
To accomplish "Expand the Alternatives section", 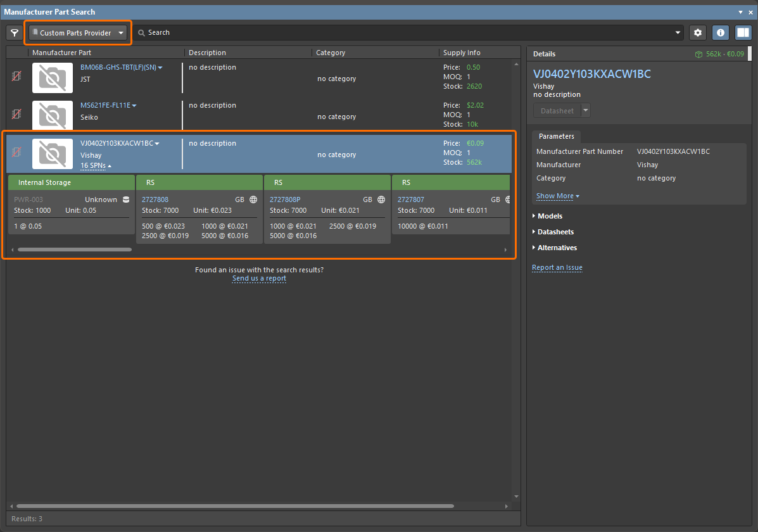I will [x=556, y=248].
